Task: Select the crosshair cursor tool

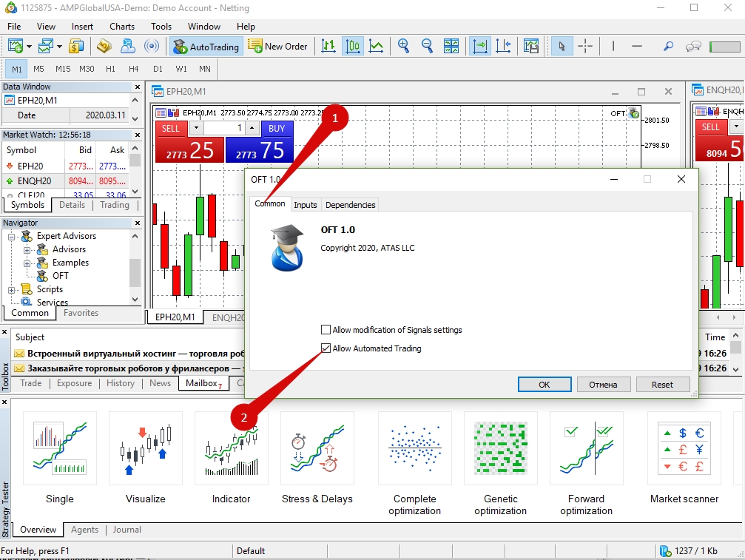Action: pyautogui.click(x=585, y=47)
